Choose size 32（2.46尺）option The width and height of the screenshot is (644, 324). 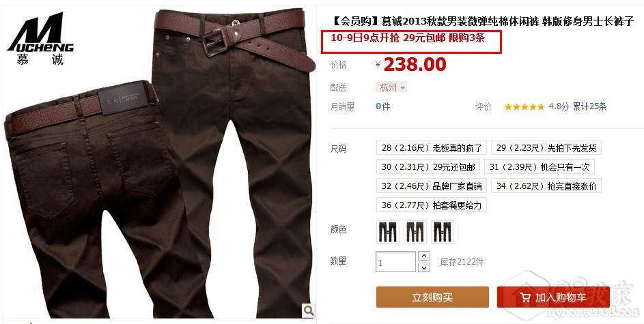431,186
